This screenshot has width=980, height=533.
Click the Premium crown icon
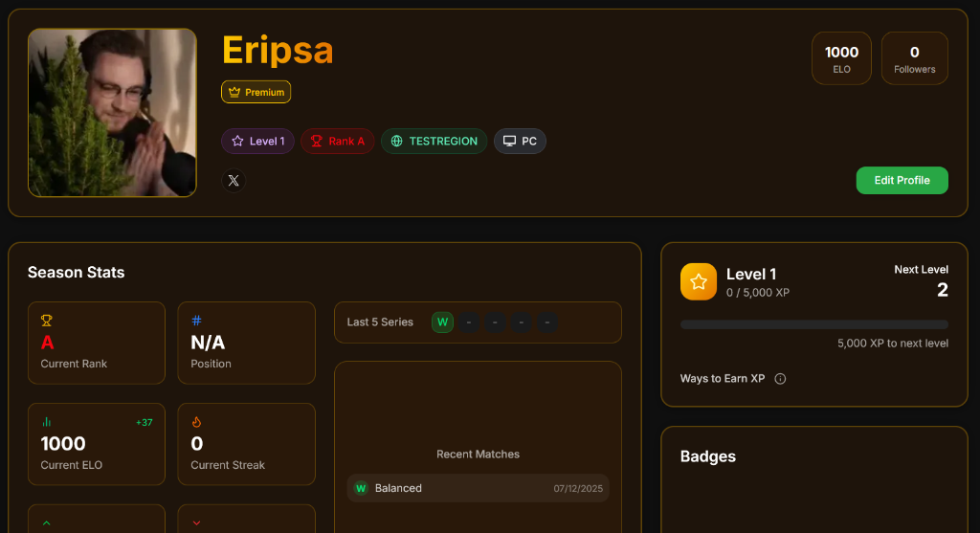[x=234, y=92]
